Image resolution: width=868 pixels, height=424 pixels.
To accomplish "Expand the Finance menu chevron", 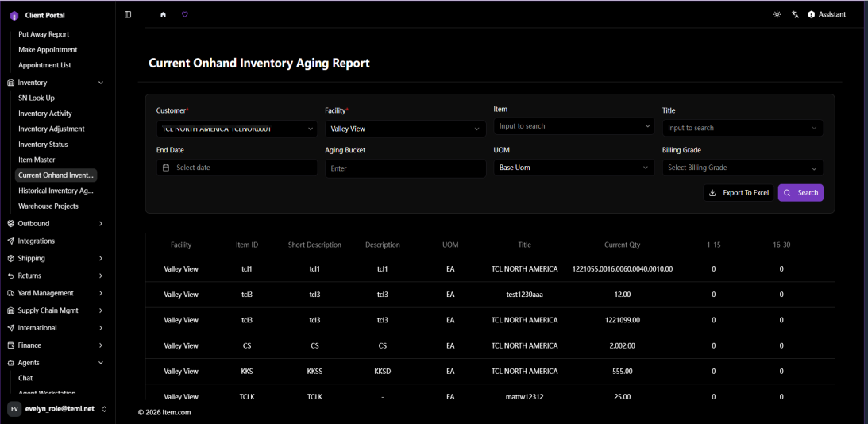I will pos(101,345).
